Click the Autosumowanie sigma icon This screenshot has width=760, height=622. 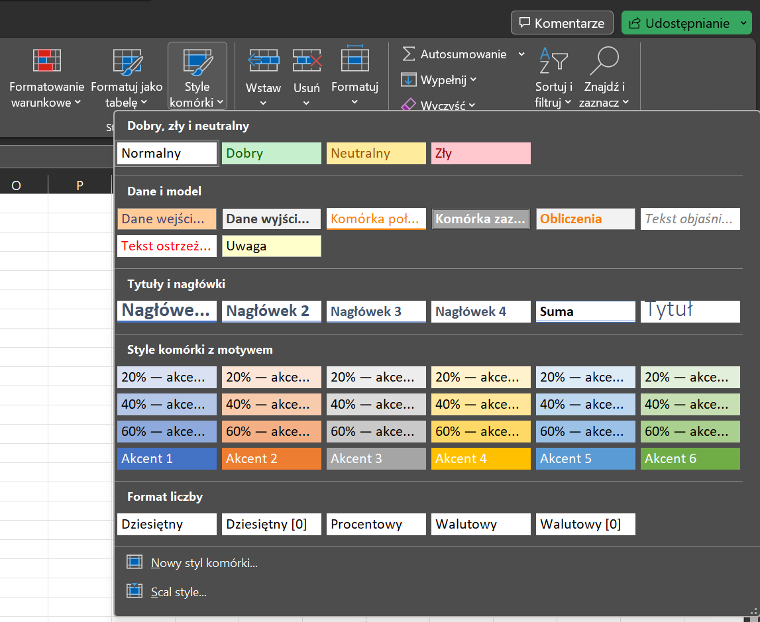tap(409, 54)
